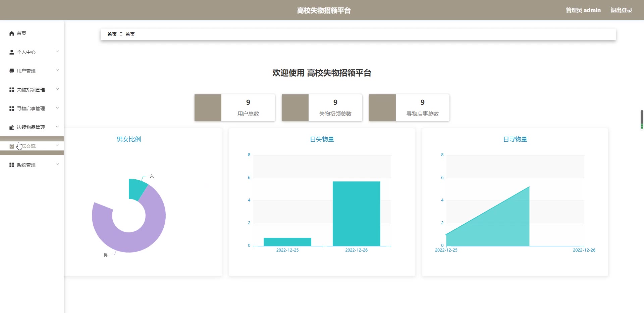Click the number 9 above 失物招领总数
Image resolution: width=644 pixels, height=313 pixels.
click(335, 102)
